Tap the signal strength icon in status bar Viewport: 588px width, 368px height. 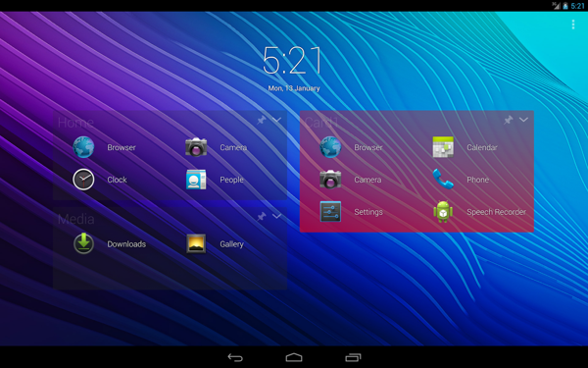(556, 6)
